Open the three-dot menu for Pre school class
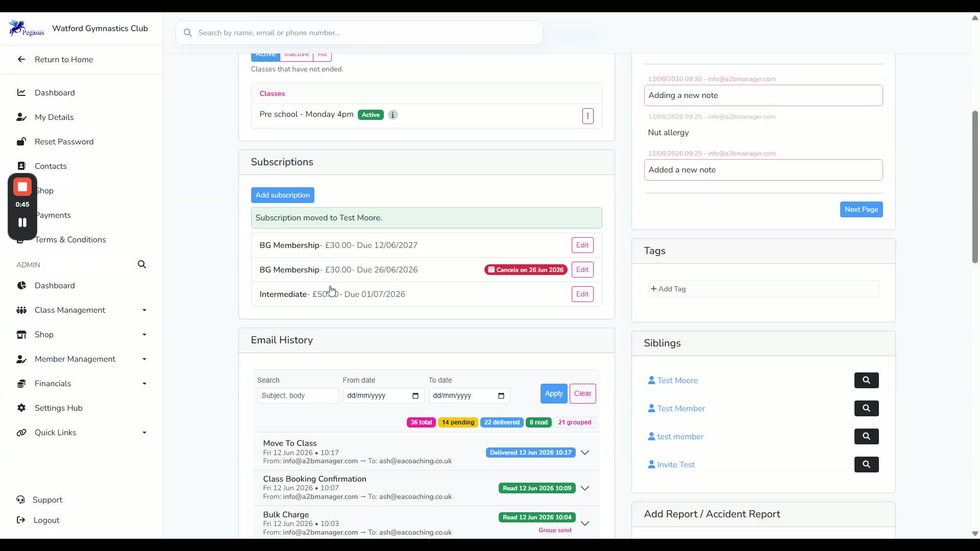 (x=588, y=116)
